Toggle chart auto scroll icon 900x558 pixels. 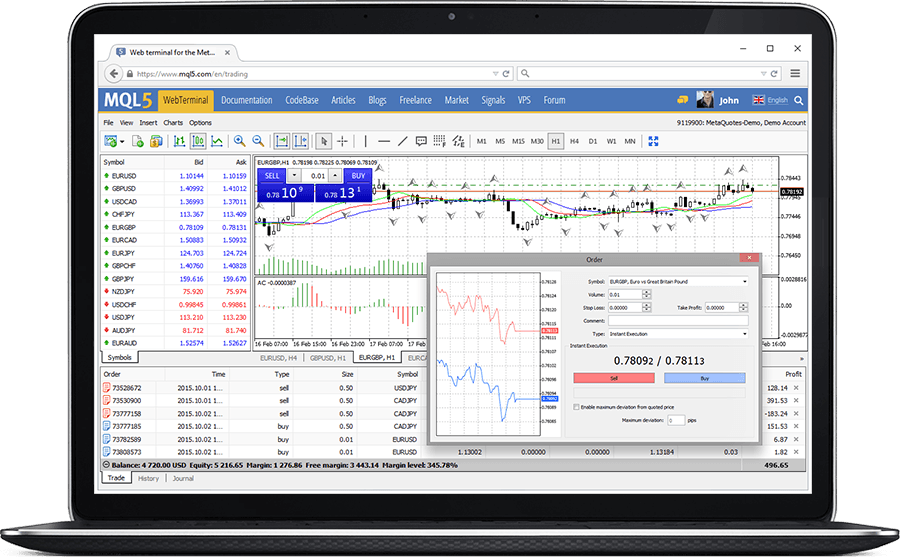[x=282, y=141]
